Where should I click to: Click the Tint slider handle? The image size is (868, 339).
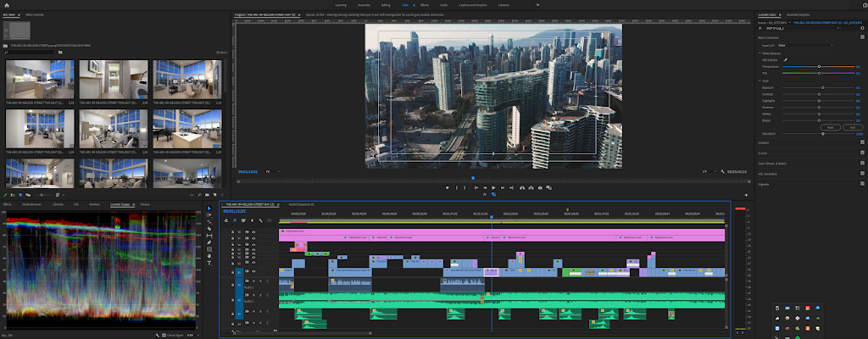820,73
